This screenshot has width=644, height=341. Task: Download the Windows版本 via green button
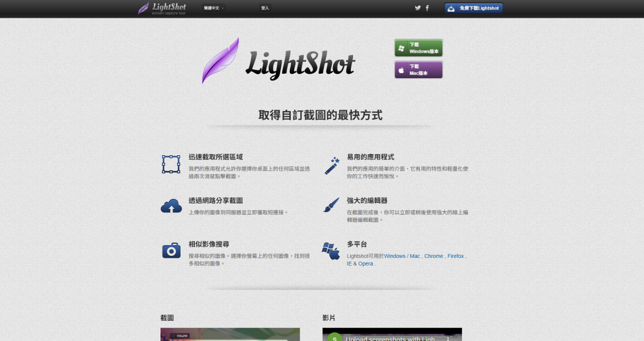(x=419, y=48)
